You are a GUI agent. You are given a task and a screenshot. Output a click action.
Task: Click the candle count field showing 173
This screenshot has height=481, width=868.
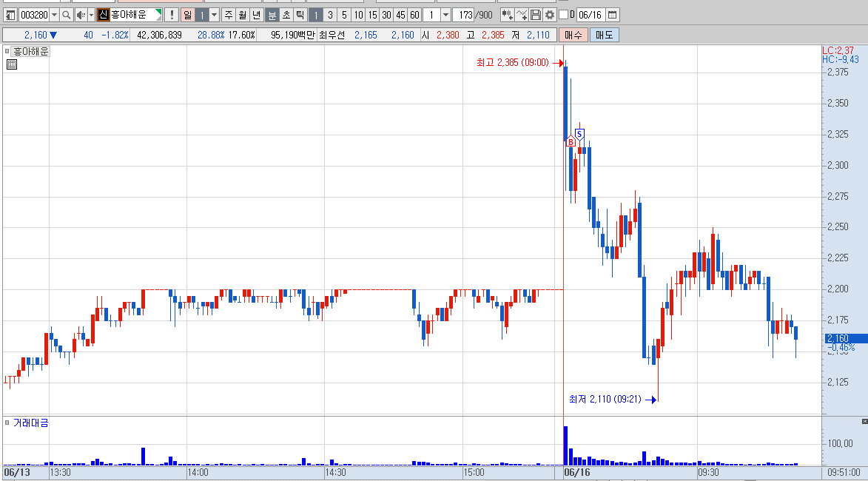point(464,15)
